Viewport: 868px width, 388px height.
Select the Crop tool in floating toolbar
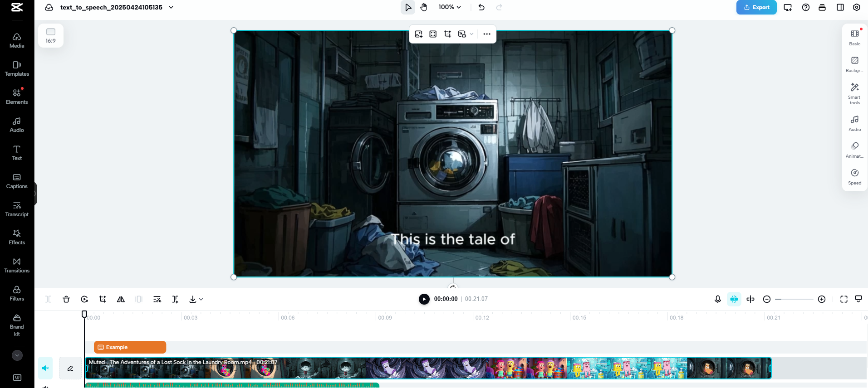[448, 34]
